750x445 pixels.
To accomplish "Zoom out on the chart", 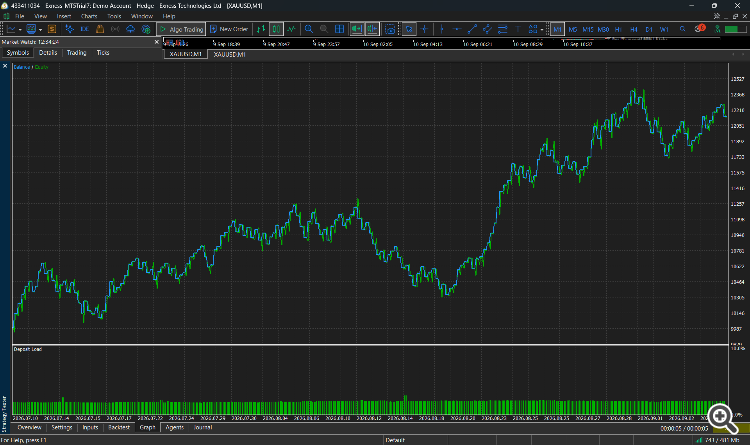I will click(324, 29).
